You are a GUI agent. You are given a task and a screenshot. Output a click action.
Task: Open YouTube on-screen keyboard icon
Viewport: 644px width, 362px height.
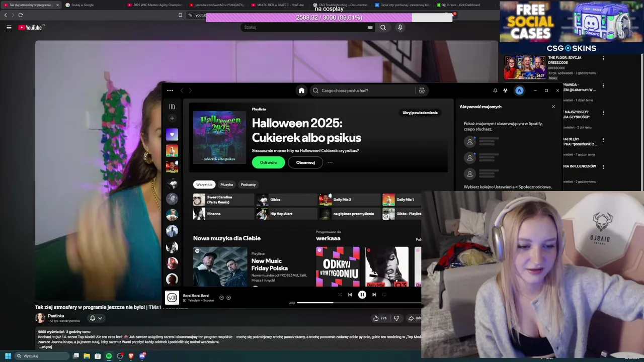(x=370, y=28)
